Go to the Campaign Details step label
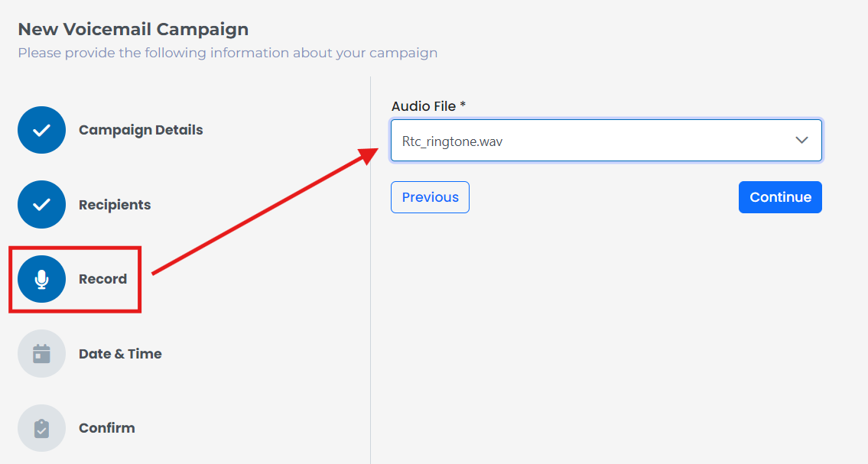Viewport: 868px width, 464px height. (141, 130)
